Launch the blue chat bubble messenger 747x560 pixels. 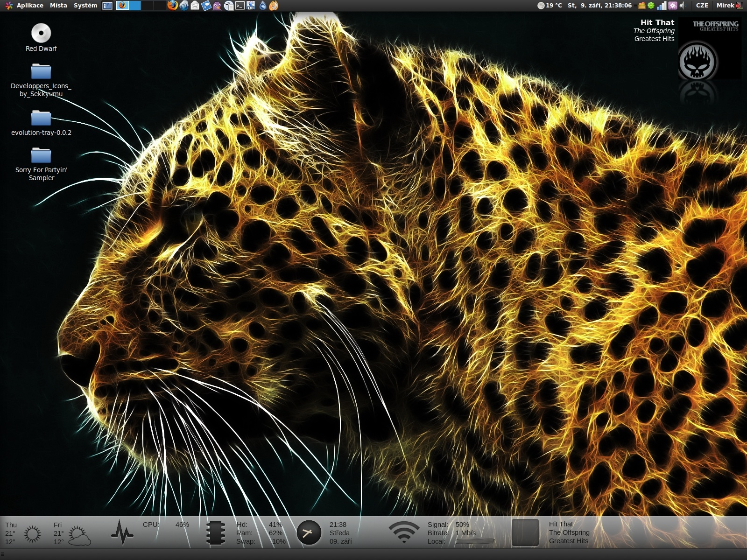(x=206, y=6)
